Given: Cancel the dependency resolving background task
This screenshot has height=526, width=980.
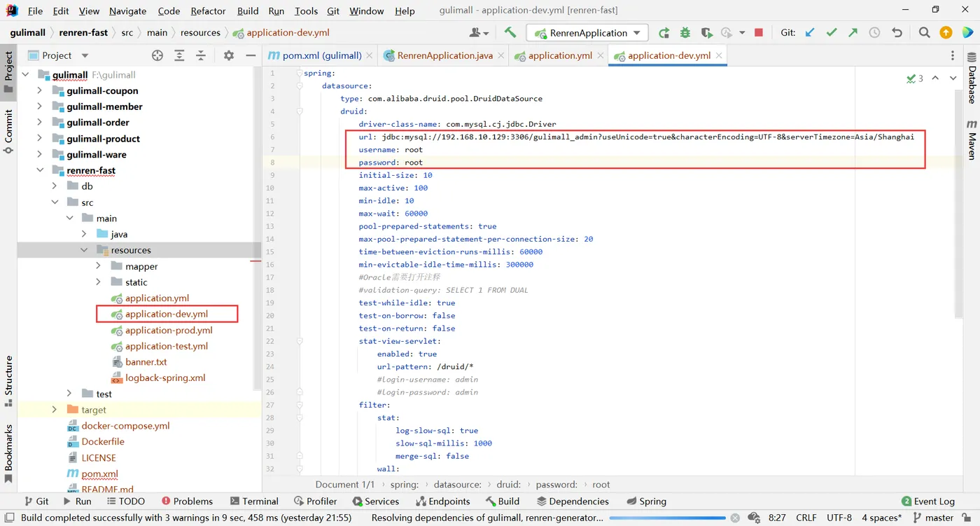Looking at the screenshot, I should (x=734, y=518).
